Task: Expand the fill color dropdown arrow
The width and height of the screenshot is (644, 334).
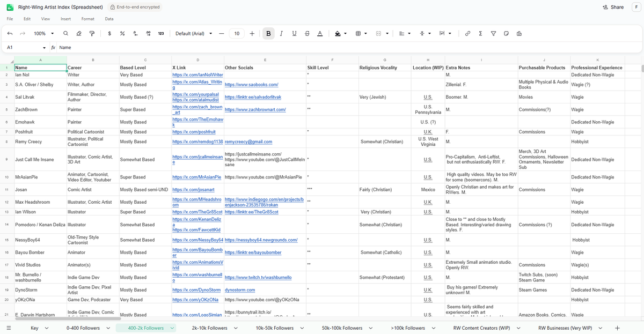Action: (345, 33)
